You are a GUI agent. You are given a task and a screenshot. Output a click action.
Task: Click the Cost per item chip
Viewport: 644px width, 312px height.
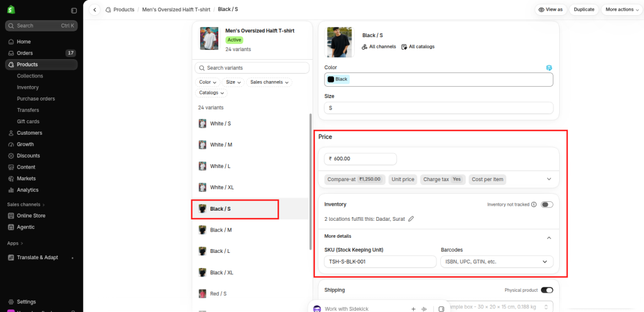[x=487, y=179]
